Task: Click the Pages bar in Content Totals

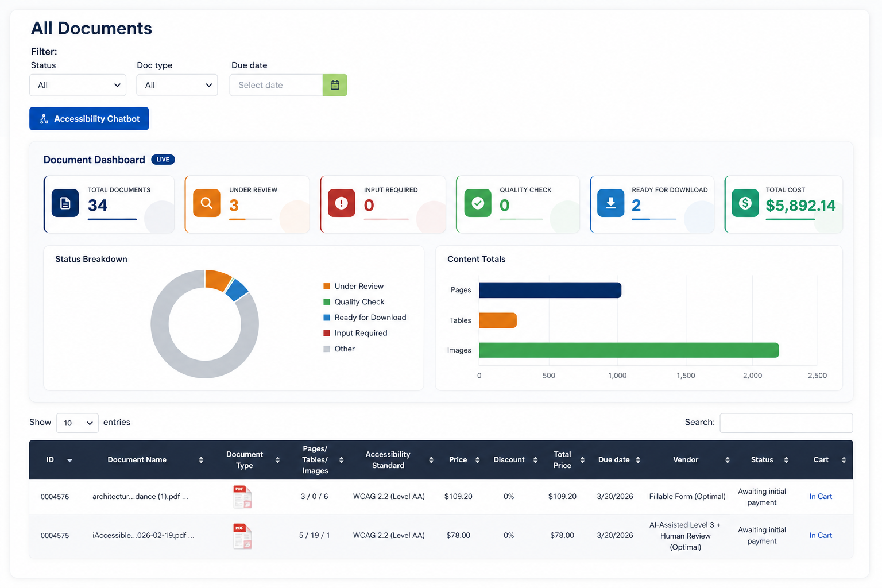Action: coord(550,290)
